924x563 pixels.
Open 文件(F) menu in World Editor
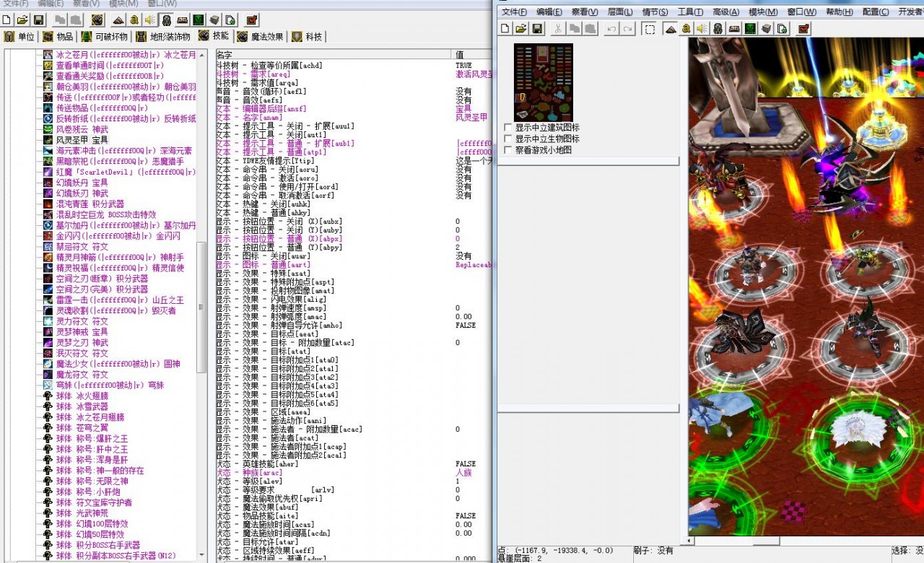pos(515,12)
